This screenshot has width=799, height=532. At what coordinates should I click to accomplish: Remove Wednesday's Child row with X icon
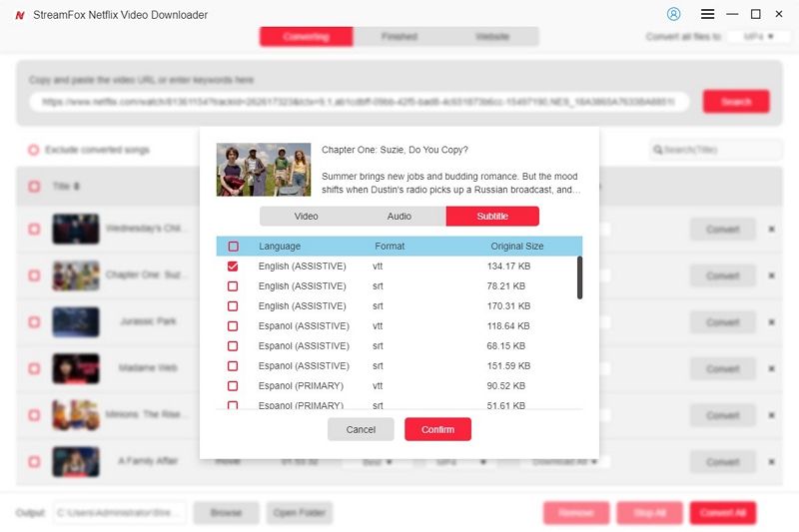tap(771, 230)
